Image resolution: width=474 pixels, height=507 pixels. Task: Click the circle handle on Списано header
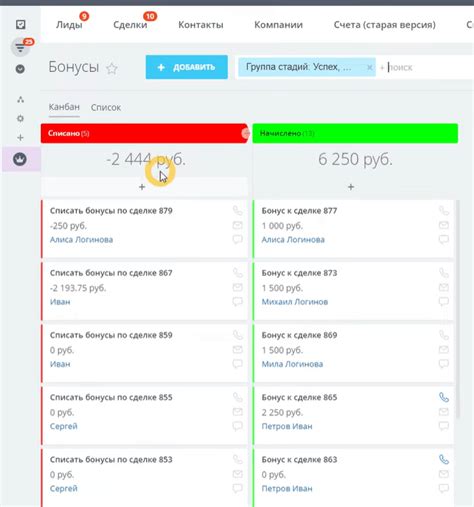click(x=246, y=133)
